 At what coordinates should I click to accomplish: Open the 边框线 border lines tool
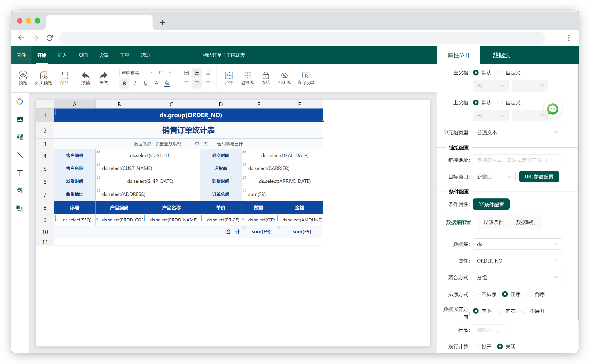point(247,78)
